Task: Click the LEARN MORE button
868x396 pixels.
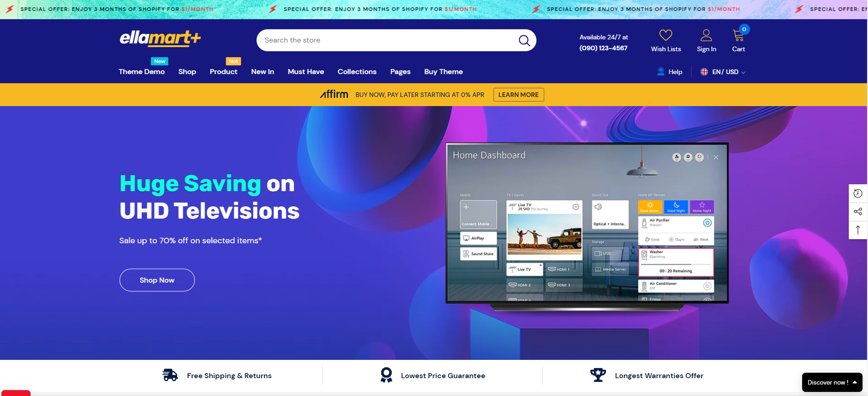Action: (x=519, y=95)
